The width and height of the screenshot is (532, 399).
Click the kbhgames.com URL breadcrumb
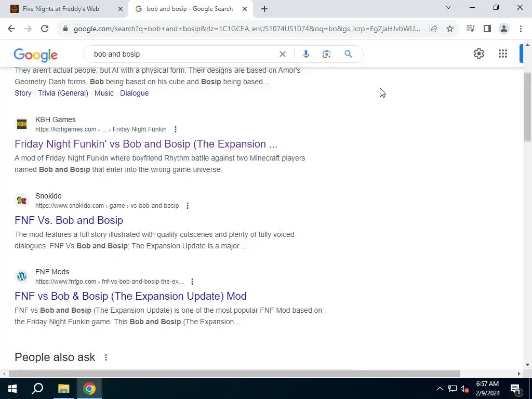pos(101,129)
